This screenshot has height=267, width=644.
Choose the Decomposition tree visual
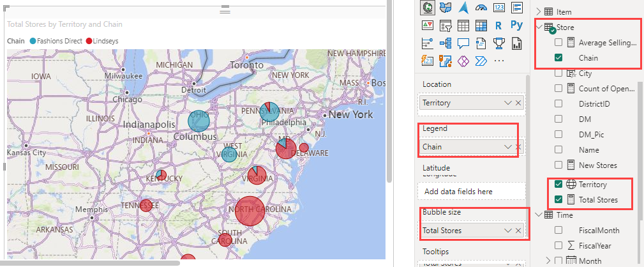point(446,43)
